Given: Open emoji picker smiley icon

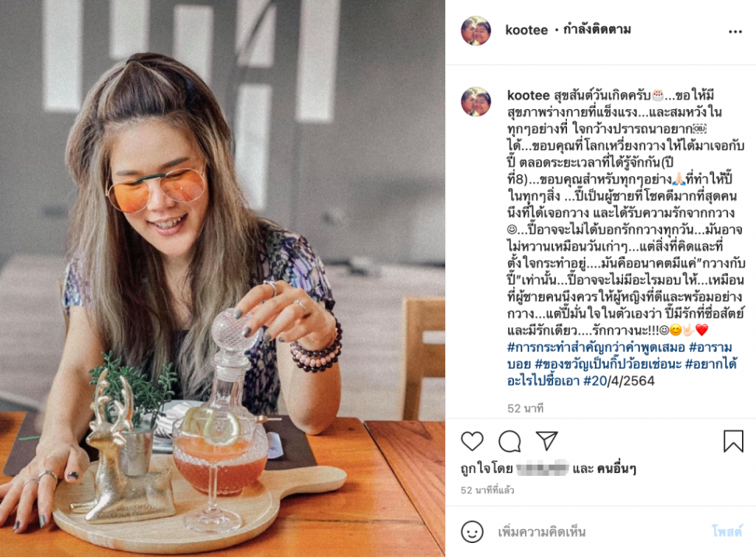Looking at the screenshot, I should pos(472,532).
